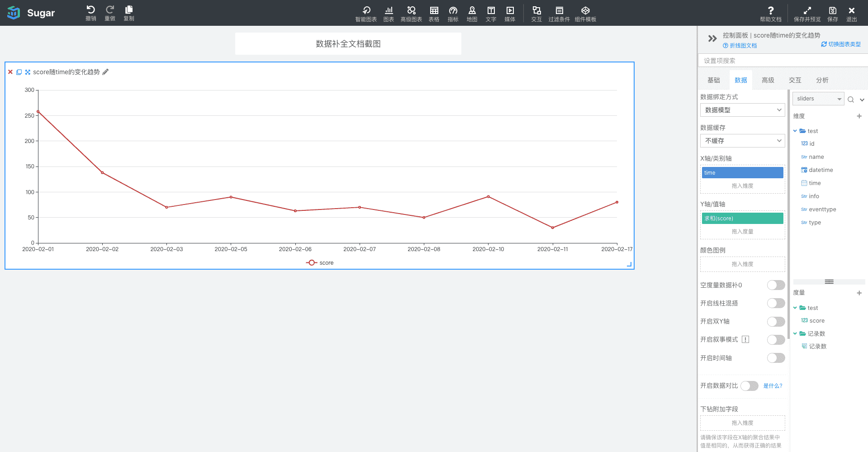868x452 pixels.
Task: Open the 折线图文档 help link
Action: coord(740,46)
